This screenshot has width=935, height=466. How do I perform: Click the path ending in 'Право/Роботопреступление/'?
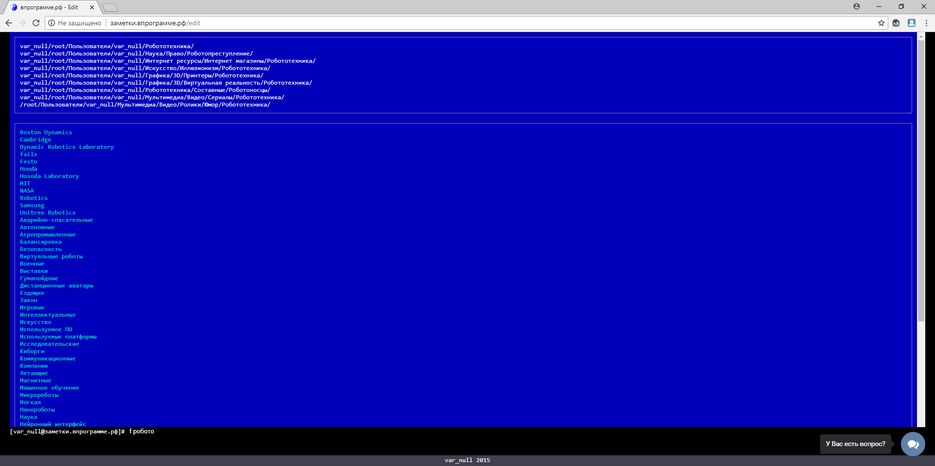pos(136,54)
